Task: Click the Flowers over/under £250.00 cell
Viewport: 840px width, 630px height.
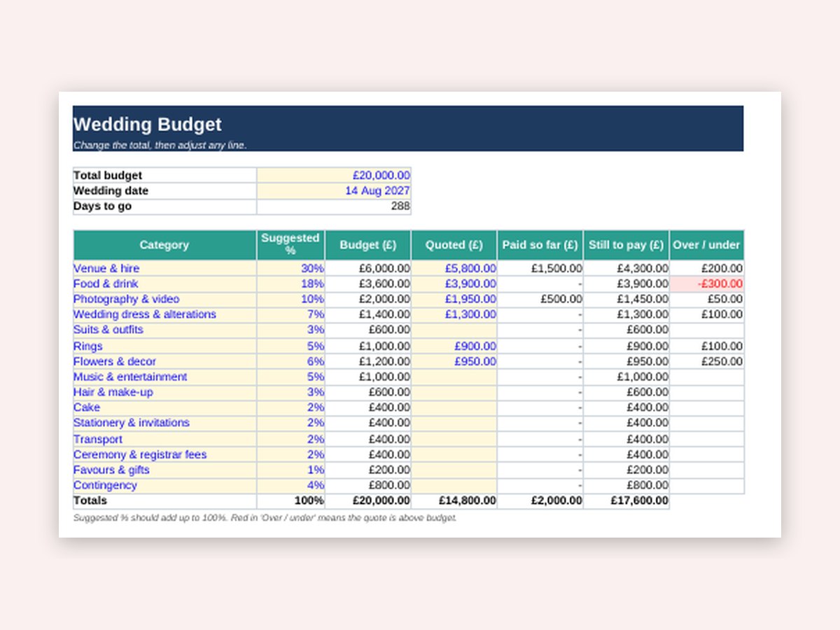Action: point(707,361)
